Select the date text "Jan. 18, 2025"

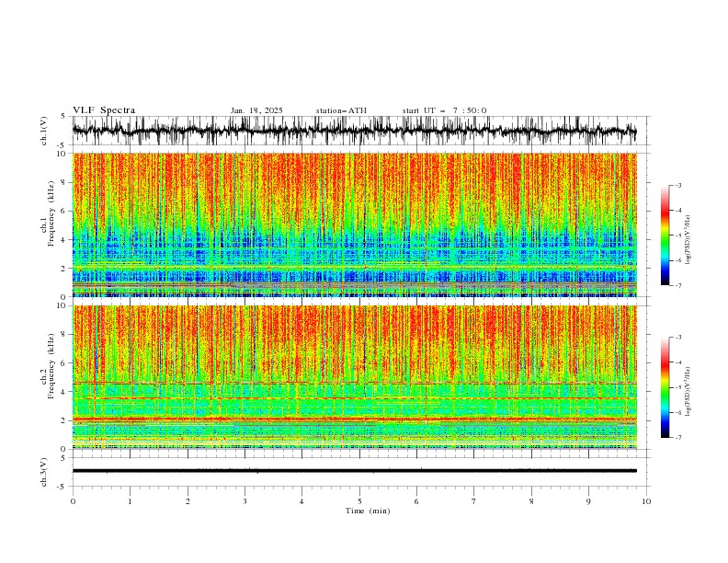[x=256, y=110]
